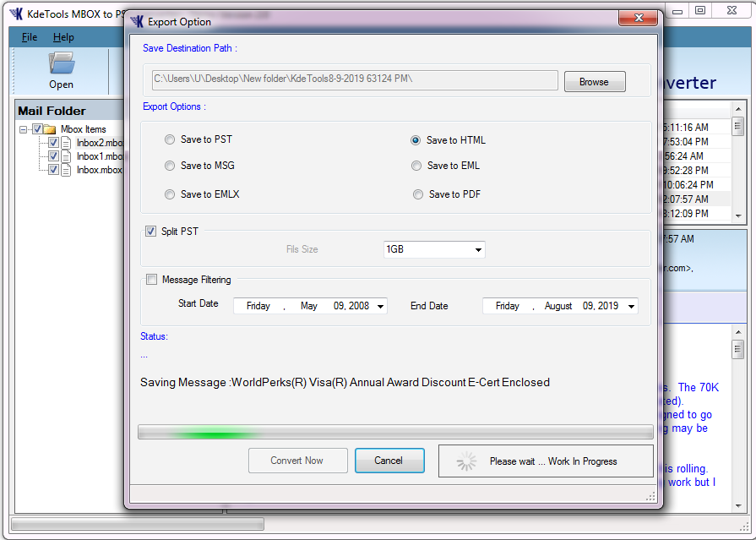Image resolution: width=756 pixels, height=540 pixels.
Task: Open the Help menu
Action: (63, 37)
